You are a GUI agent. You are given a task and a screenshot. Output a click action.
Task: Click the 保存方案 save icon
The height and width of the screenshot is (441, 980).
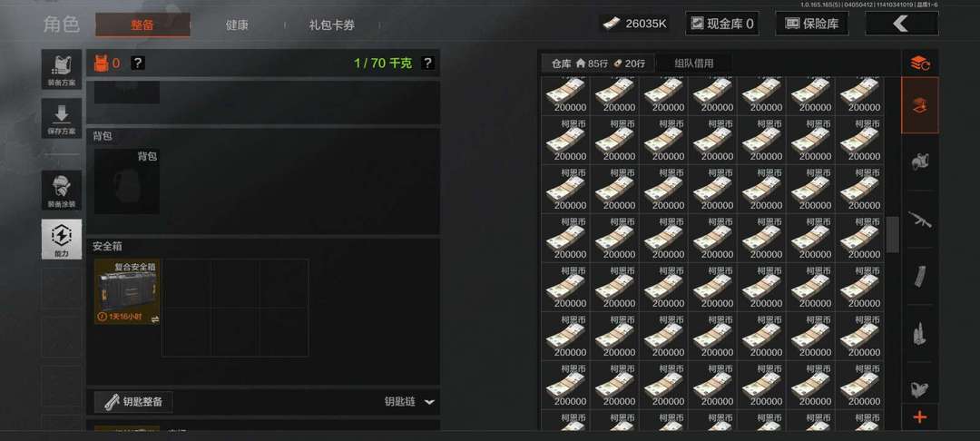62,118
